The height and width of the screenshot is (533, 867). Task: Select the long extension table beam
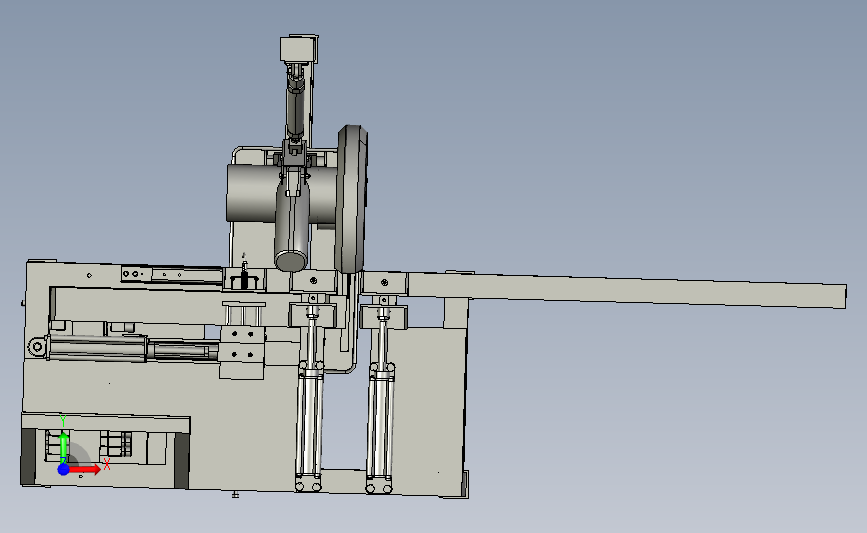click(626, 290)
